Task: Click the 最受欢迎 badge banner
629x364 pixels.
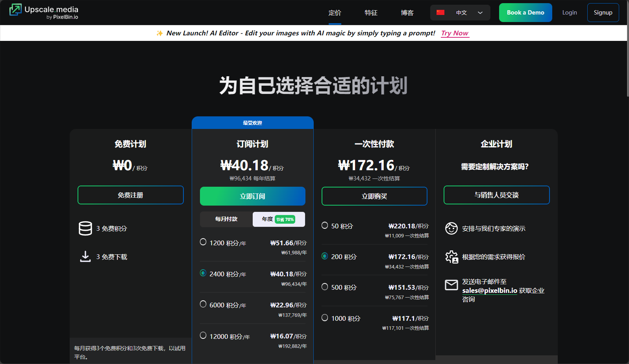Action: point(253,123)
